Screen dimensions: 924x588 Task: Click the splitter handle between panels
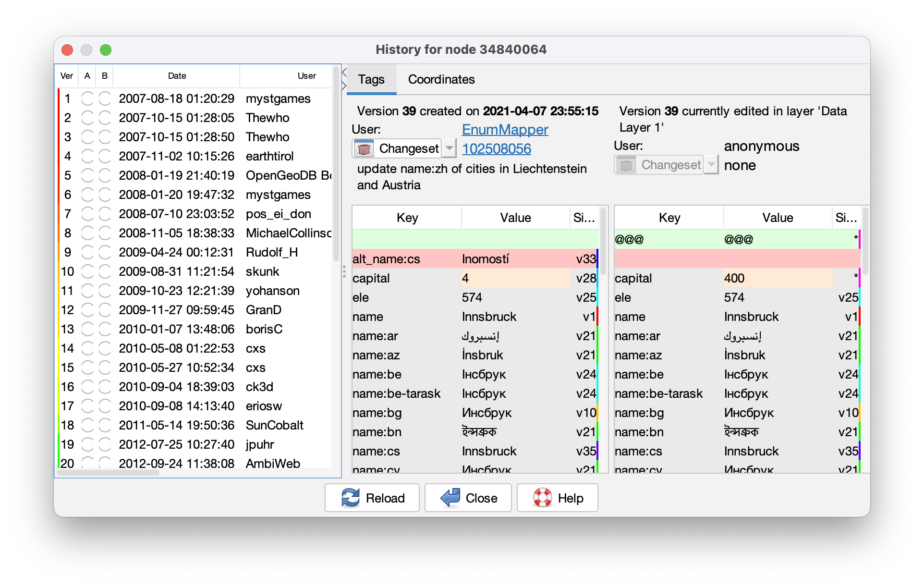pyautogui.click(x=344, y=271)
